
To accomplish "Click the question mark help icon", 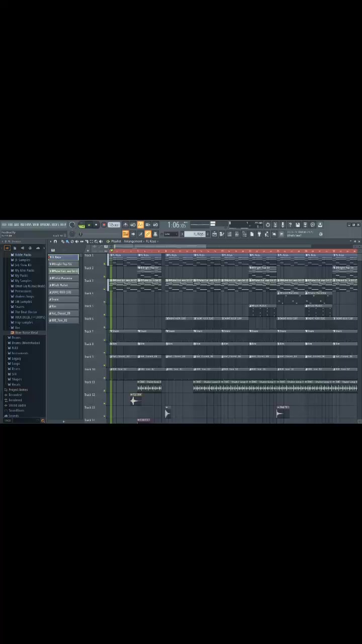I will [x=290, y=225].
